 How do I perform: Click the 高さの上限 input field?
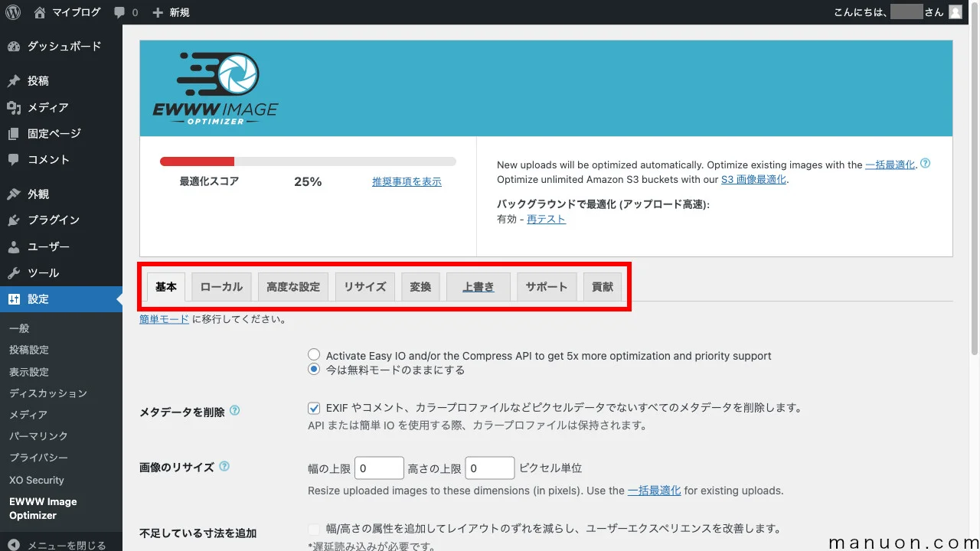[490, 468]
